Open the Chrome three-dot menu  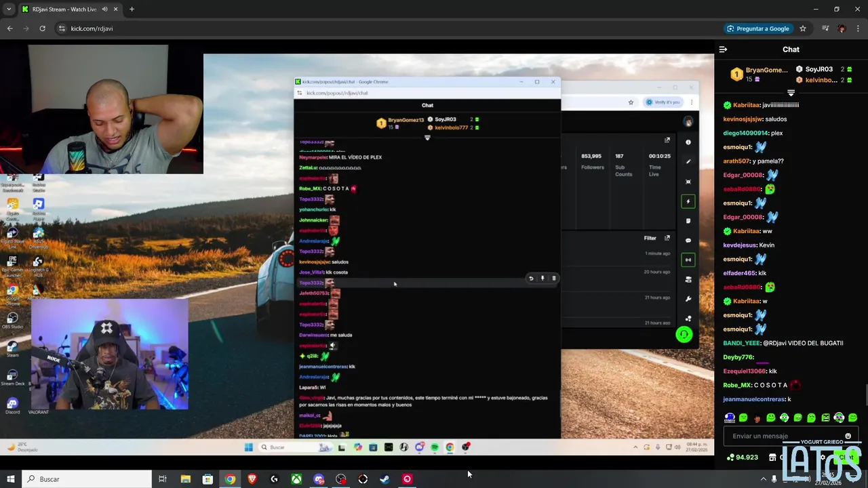pos(859,28)
